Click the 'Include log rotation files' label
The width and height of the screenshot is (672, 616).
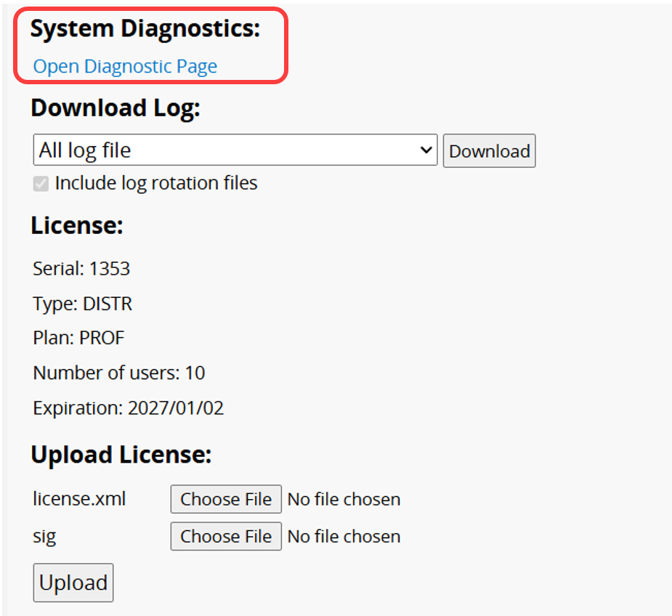tap(156, 183)
